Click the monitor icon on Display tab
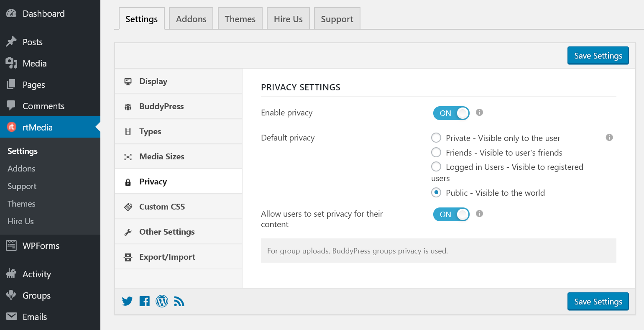This screenshot has width=644, height=330. 128,81
